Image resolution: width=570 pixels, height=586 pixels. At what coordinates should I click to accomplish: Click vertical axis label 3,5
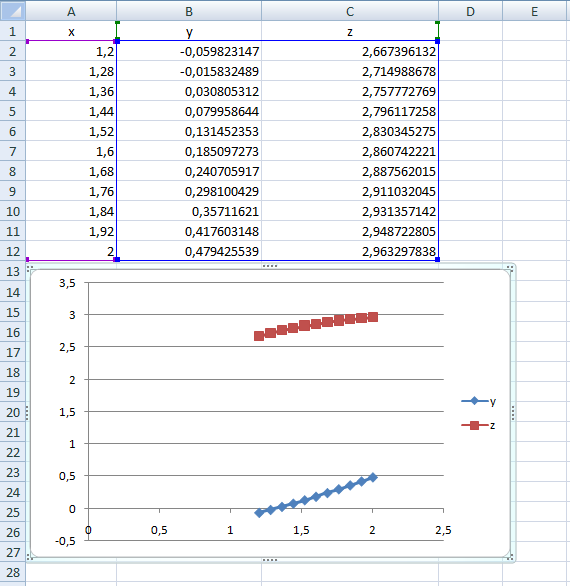click(67, 283)
